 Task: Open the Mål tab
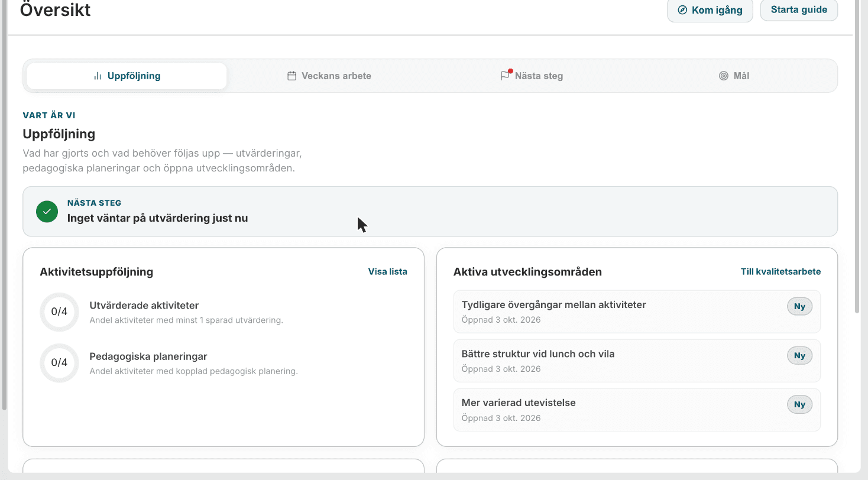coord(734,76)
